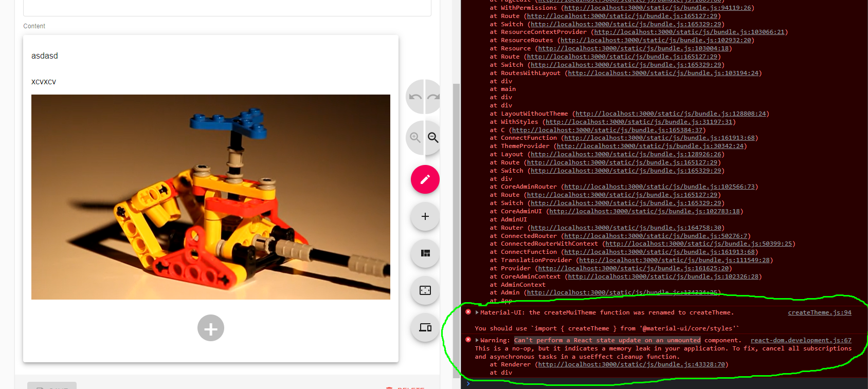Open the Renderer bundle.js:43328:70 link
This screenshot has width=868, height=389.
[x=631, y=364]
